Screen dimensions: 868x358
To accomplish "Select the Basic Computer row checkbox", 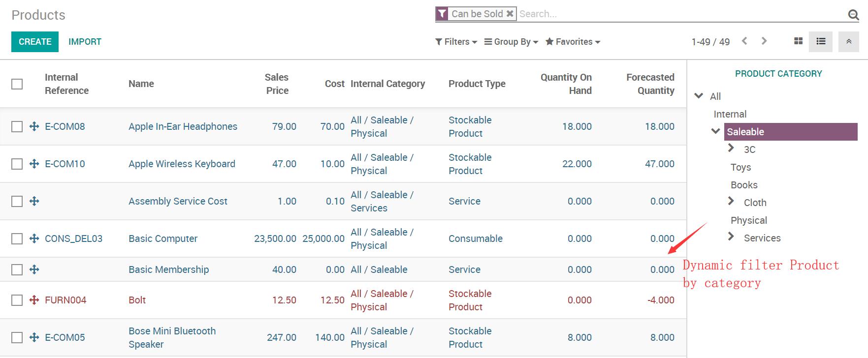I will [x=17, y=239].
